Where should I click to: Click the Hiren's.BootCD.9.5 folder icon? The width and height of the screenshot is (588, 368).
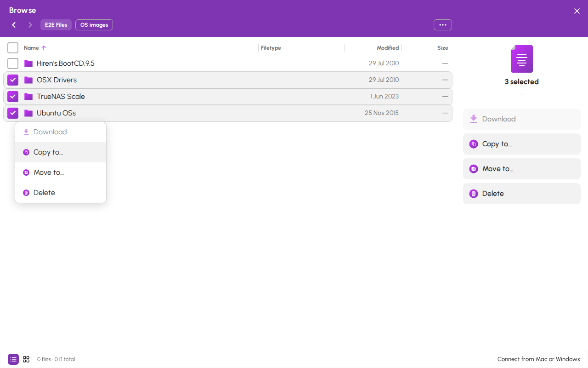(x=28, y=63)
